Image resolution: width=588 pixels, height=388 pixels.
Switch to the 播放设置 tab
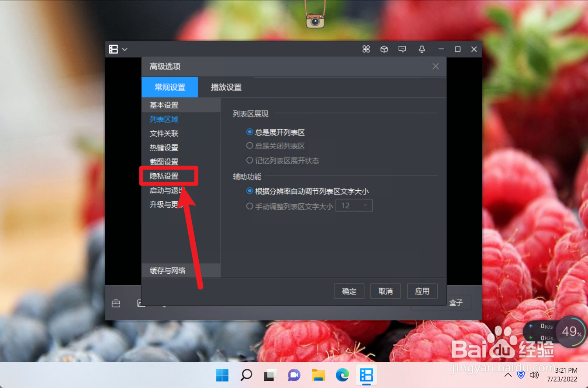[x=226, y=87]
